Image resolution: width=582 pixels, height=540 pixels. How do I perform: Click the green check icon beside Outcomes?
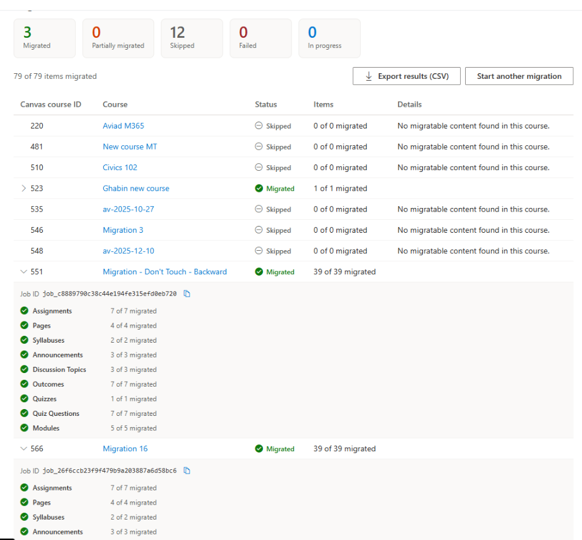click(24, 384)
